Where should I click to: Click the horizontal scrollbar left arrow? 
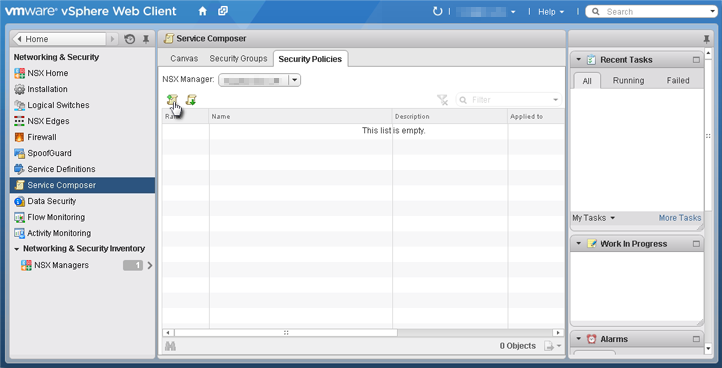click(168, 333)
